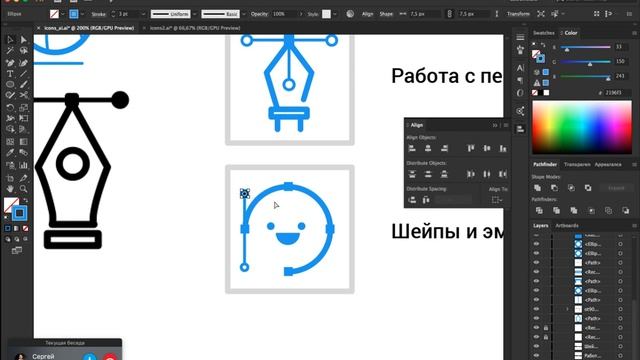Screen dimensions: 640x360
Task: Click the Minus Back pathfinder icon
Action: 625,211
